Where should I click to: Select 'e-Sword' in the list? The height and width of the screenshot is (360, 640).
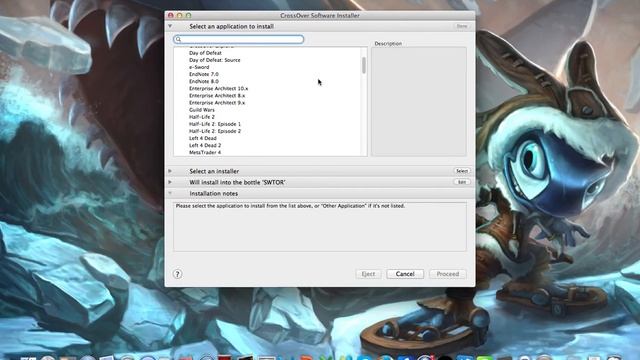199,67
